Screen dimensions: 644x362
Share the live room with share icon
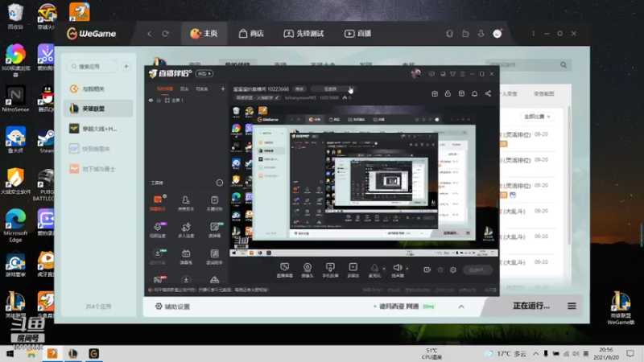click(x=488, y=93)
